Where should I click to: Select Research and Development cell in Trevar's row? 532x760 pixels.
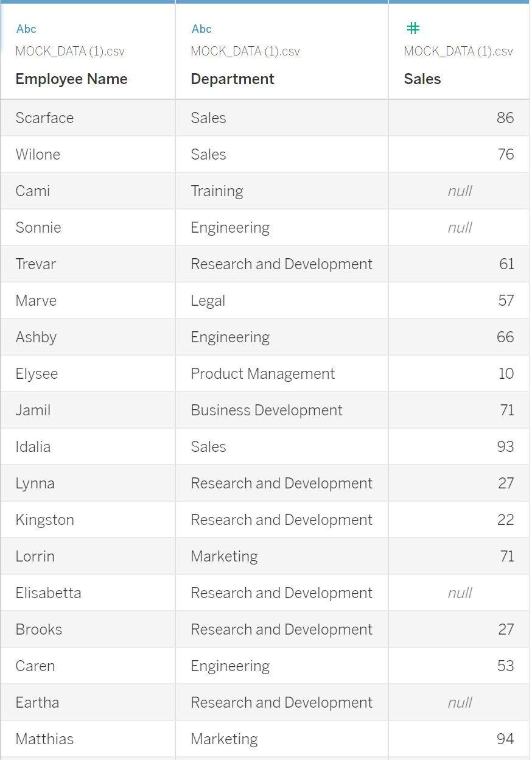(x=281, y=264)
